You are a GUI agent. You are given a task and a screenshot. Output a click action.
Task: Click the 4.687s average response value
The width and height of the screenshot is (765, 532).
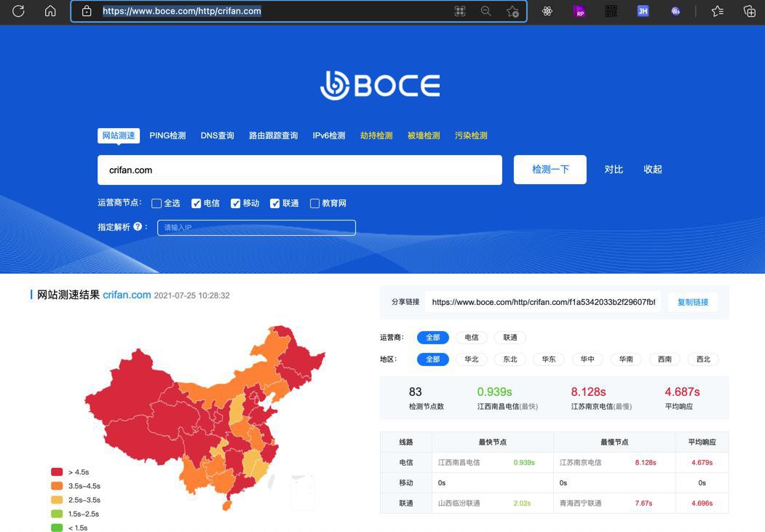point(682,392)
